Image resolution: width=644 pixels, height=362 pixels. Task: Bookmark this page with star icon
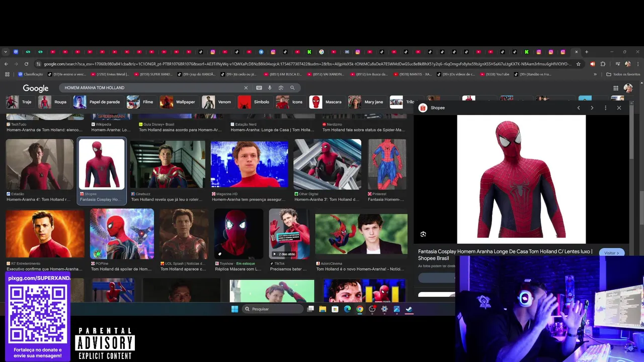click(x=579, y=64)
